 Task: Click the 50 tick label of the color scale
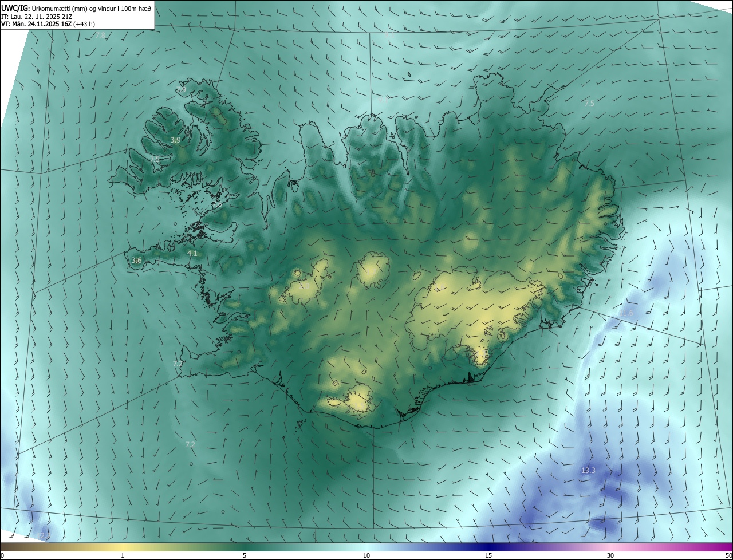(728, 556)
